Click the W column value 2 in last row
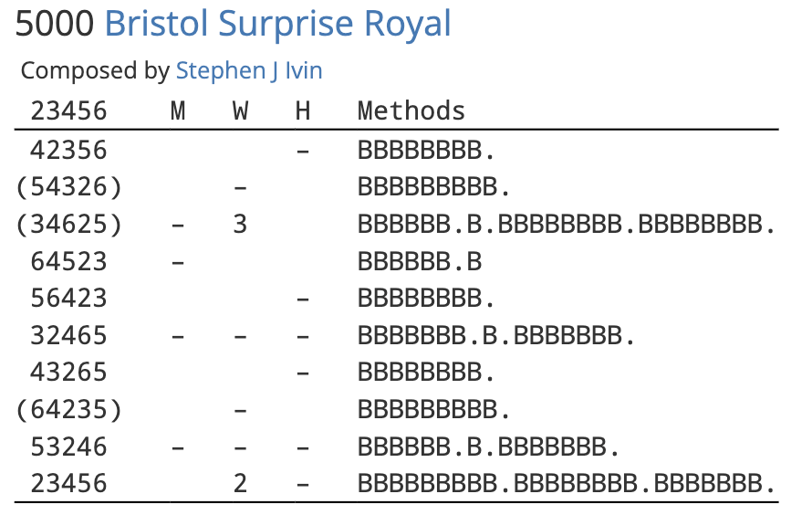Screen dimensions: 812x515 (x=240, y=483)
